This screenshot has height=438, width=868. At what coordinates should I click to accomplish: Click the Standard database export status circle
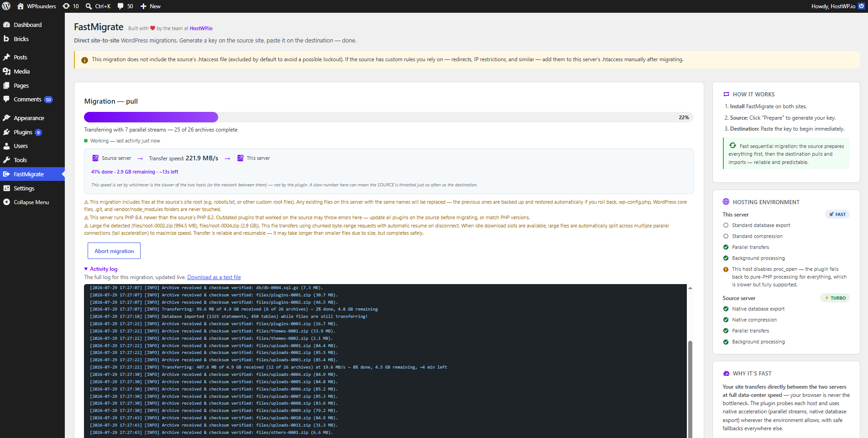[x=726, y=225]
